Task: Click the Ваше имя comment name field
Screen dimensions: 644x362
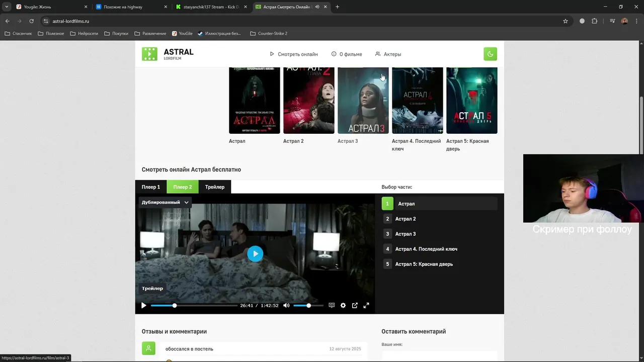Action: (439, 356)
